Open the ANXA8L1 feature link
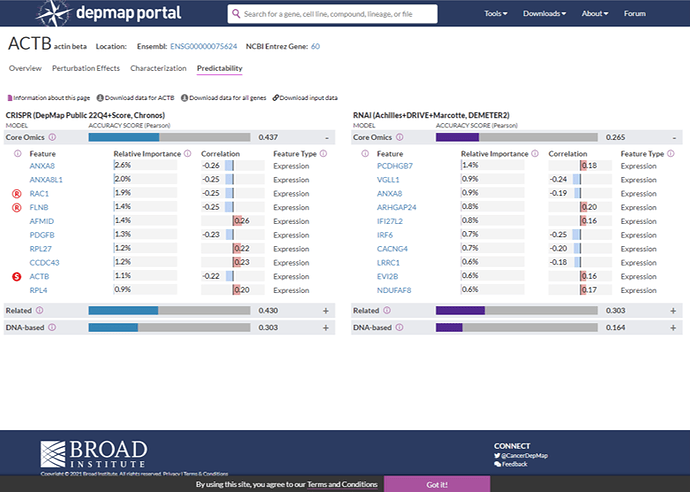This screenshot has height=492, width=690. pos(46,180)
